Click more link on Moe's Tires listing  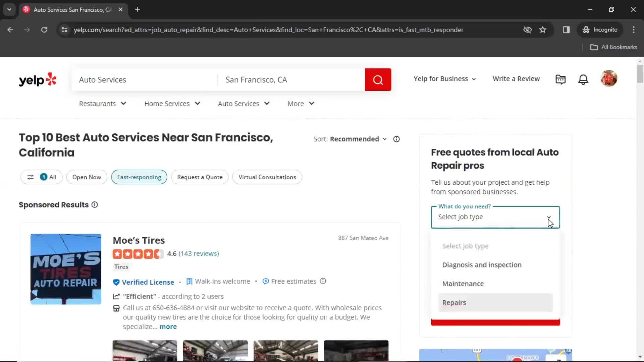pyautogui.click(x=168, y=326)
